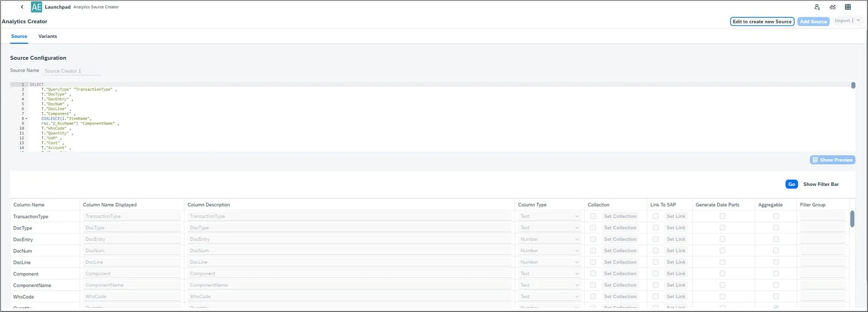Image resolution: width=868 pixels, height=312 pixels.
Task: Select the WhsCode cell in Column Name
Action: [23, 297]
